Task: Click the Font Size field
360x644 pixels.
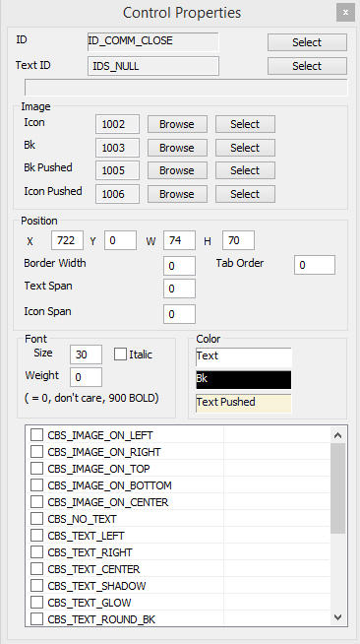Action: (x=87, y=354)
